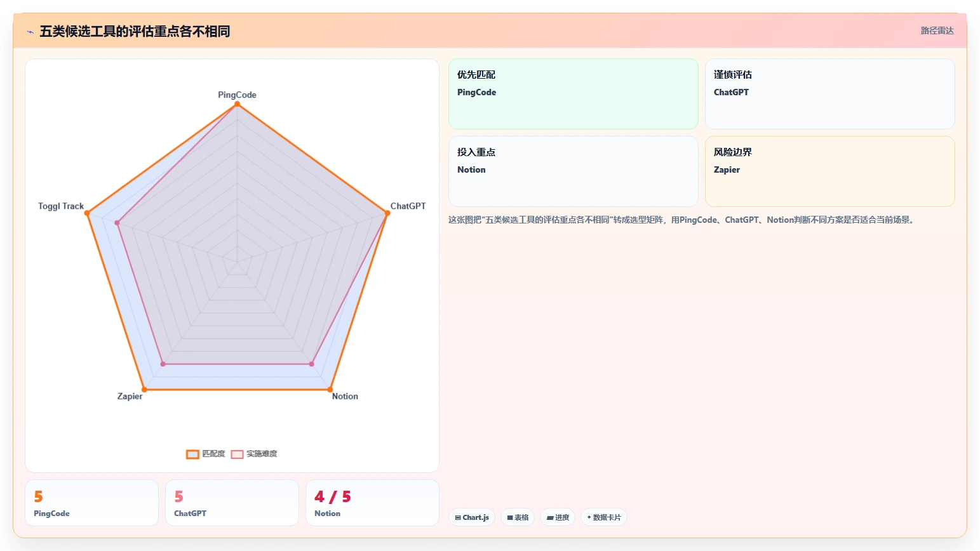Viewport: 980px width, 551px height.
Task: Click the pink 5 value in the ChatGPT stat card
Action: [x=178, y=496]
